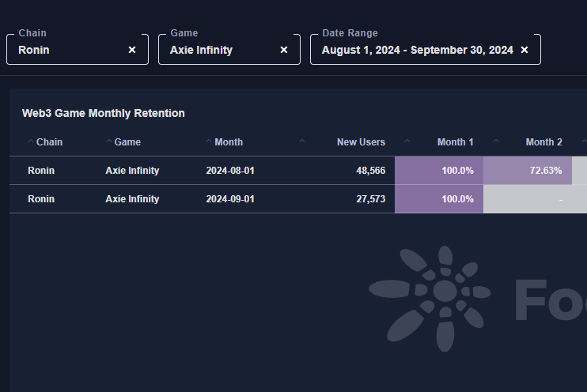
Task: Clear the Date Range filter
Action: coord(524,50)
